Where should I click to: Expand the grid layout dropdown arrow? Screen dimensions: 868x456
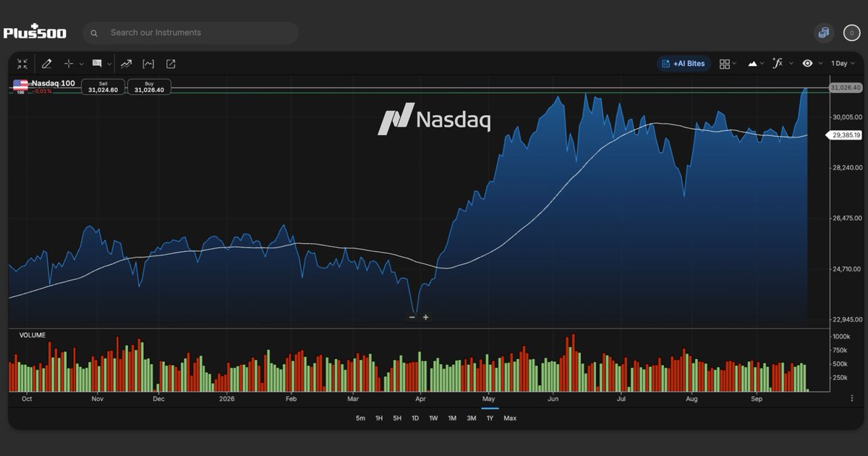pos(735,64)
